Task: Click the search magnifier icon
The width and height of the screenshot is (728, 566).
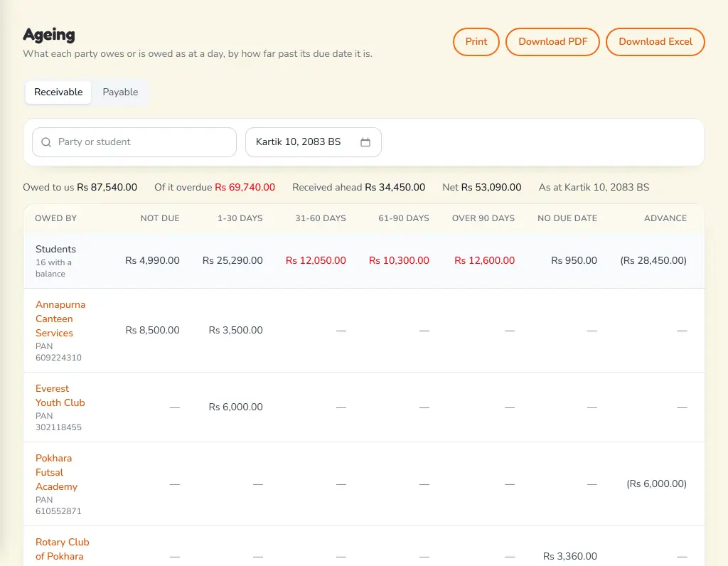Action: click(46, 142)
